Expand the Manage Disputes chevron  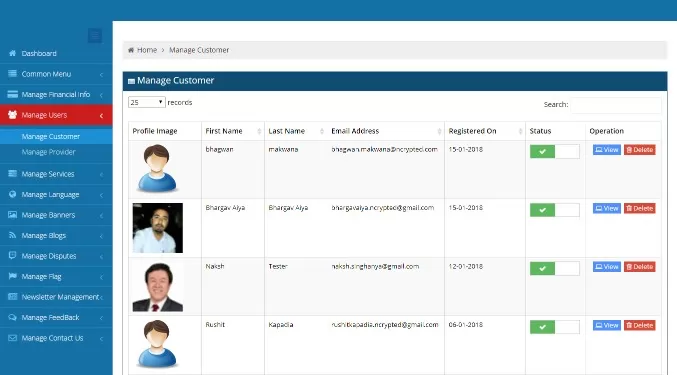(101, 256)
